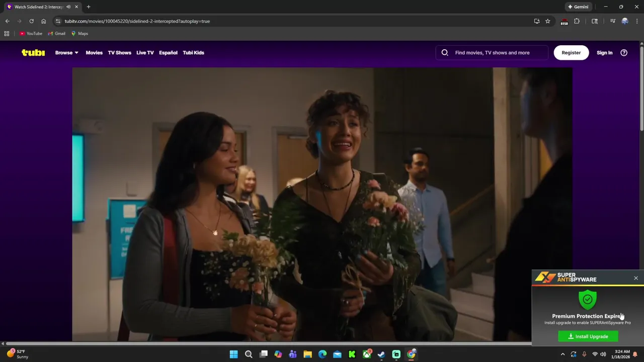Open Microsoft Teams from taskbar
Image resolution: width=644 pixels, height=362 pixels.
(293, 354)
